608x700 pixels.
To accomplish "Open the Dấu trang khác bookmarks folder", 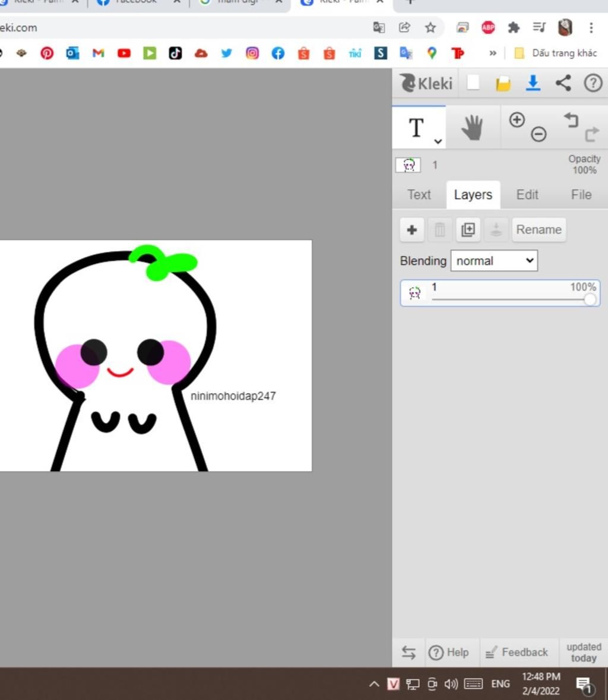I will (555, 53).
